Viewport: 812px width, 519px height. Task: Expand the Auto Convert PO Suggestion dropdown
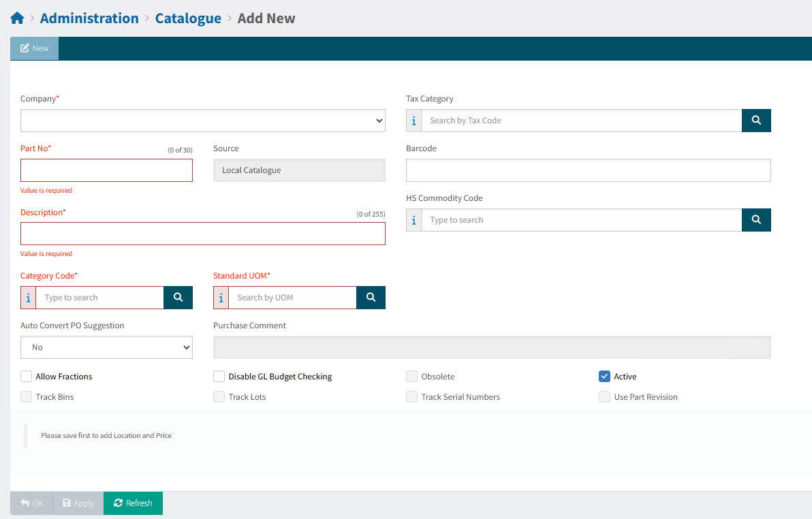(x=106, y=347)
